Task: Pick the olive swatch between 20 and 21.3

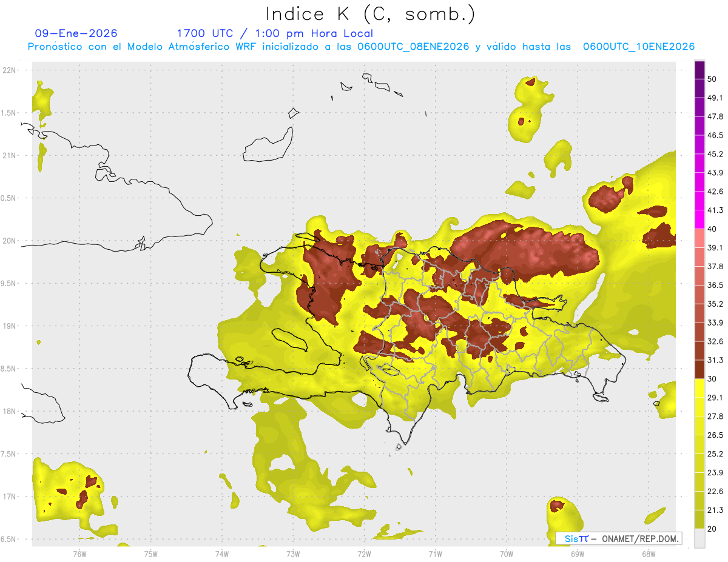Action: tap(699, 519)
